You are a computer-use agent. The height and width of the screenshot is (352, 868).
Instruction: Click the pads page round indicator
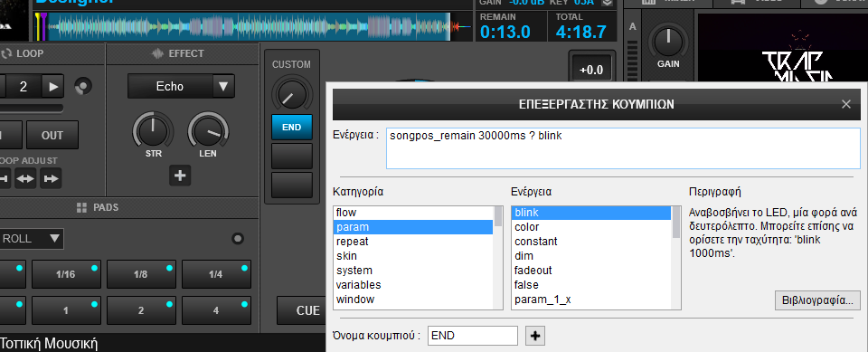coord(238,239)
